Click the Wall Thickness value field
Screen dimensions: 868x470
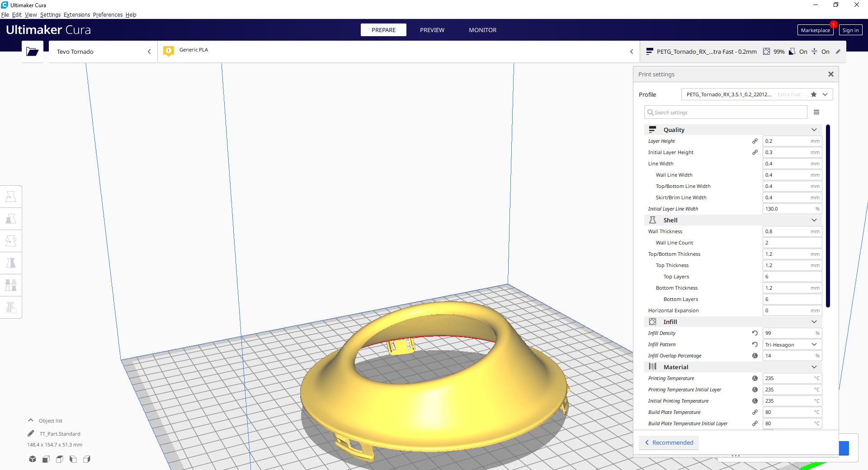(792, 231)
